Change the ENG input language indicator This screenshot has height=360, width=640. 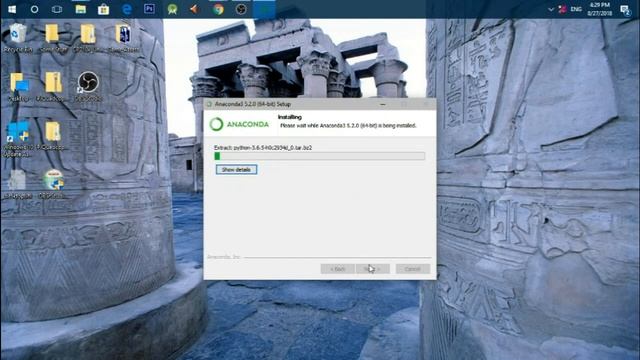[x=576, y=9]
